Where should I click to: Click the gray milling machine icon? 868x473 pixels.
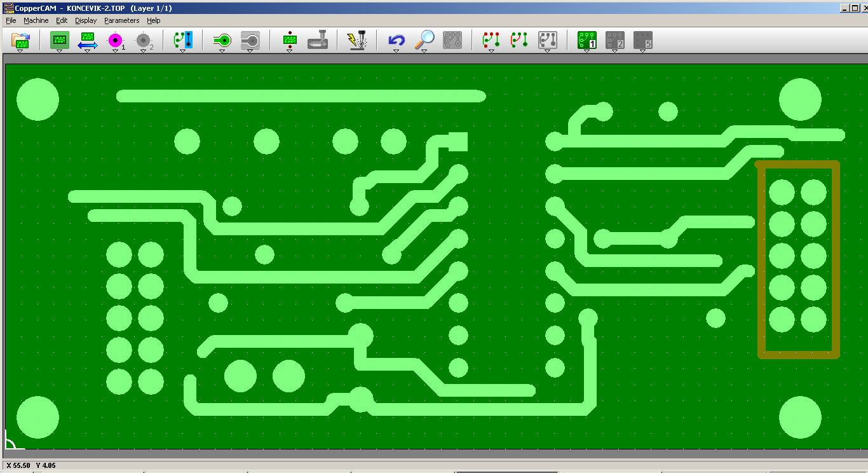[318, 41]
